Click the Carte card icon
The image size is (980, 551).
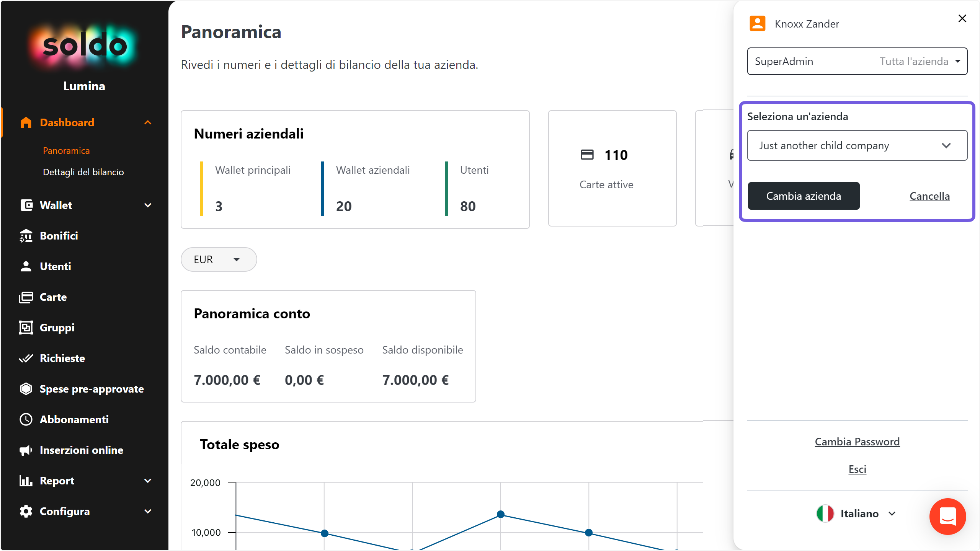pos(26,297)
